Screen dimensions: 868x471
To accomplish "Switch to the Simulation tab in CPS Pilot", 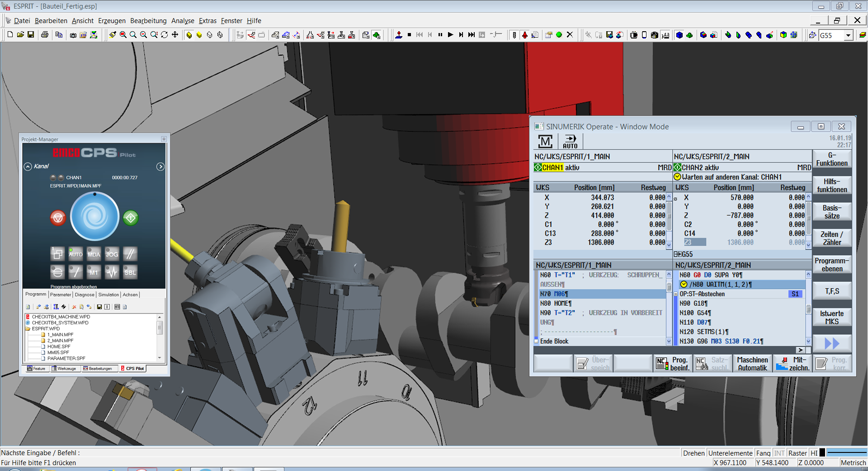I will (108, 295).
